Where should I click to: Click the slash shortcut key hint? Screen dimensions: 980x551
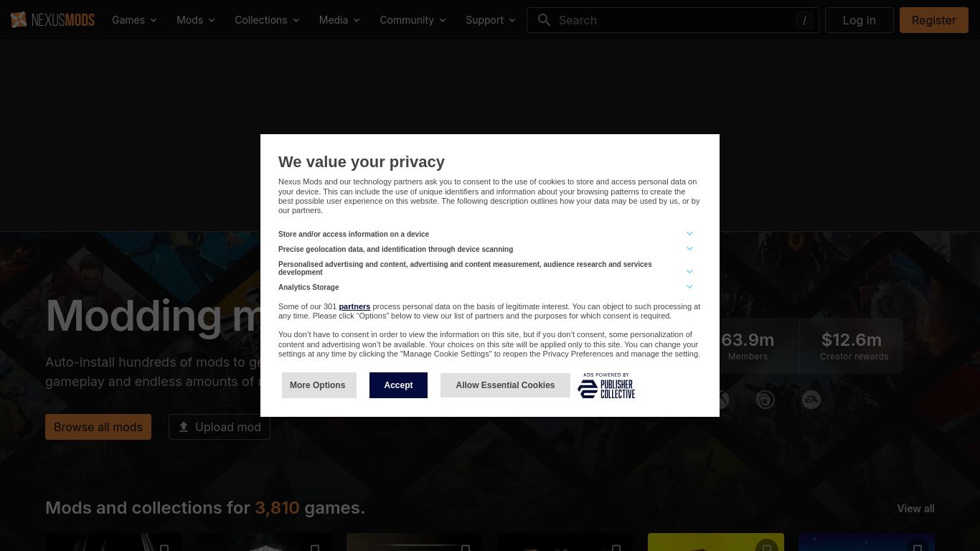pos(804,21)
